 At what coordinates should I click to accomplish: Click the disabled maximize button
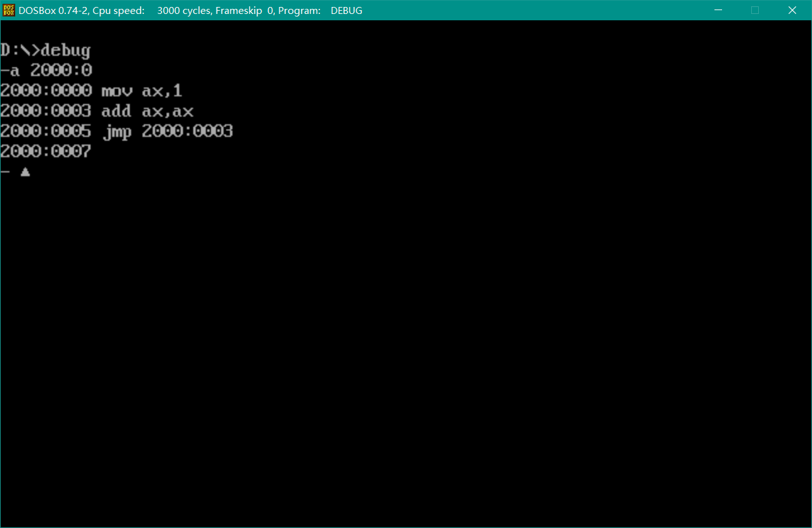pyautogui.click(x=755, y=10)
